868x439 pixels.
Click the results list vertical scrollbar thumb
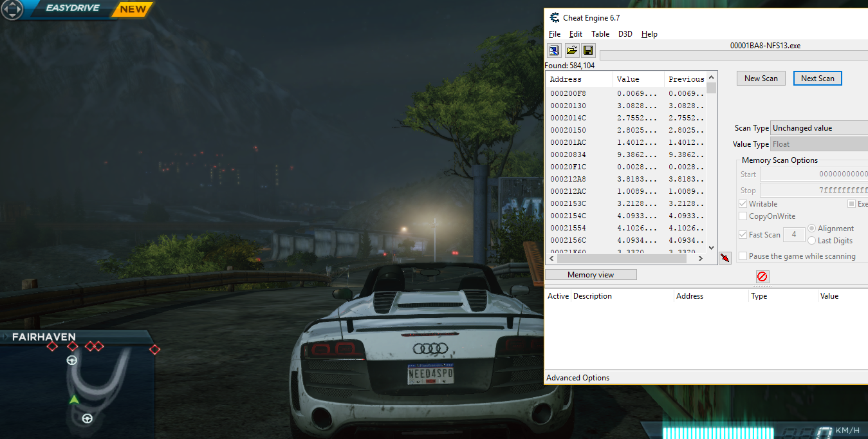[x=711, y=88]
